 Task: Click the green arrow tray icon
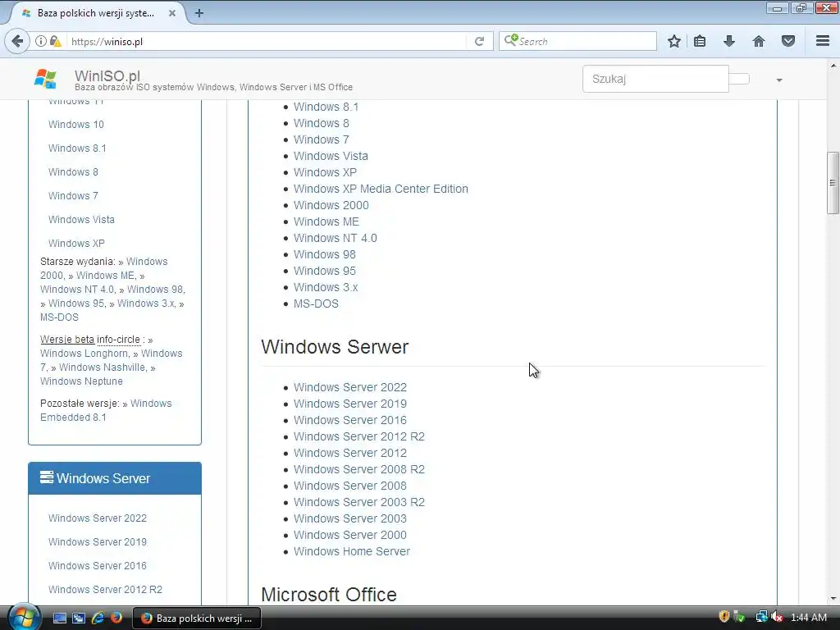(x=740, y=617)
